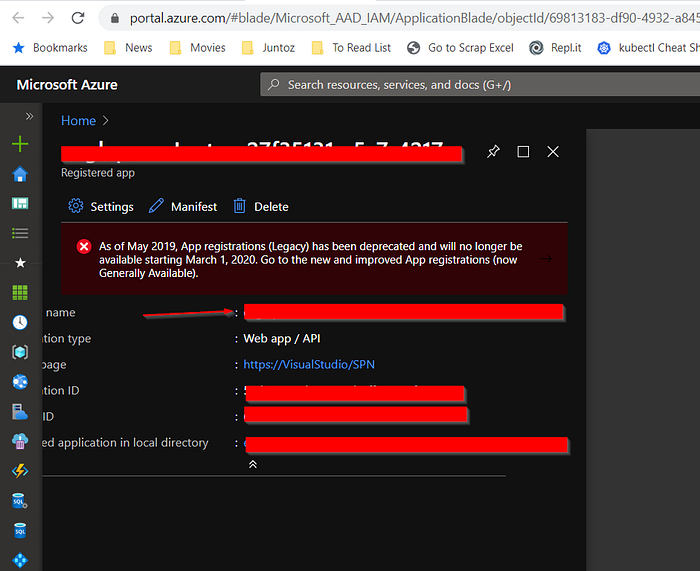Open Recent clock icon in sidebar
The width and height of the screenshot is (700, 571).
[x=20, y=322]
